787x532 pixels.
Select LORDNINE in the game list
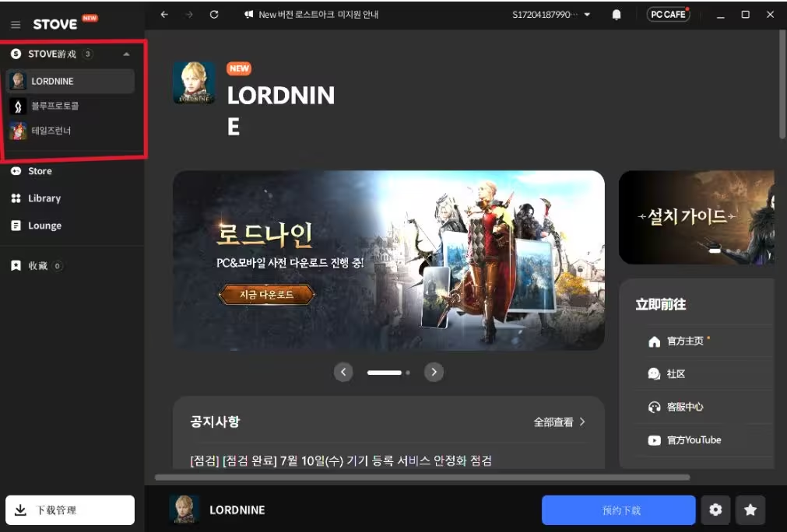pyautogui.click(x=70, y=81)
